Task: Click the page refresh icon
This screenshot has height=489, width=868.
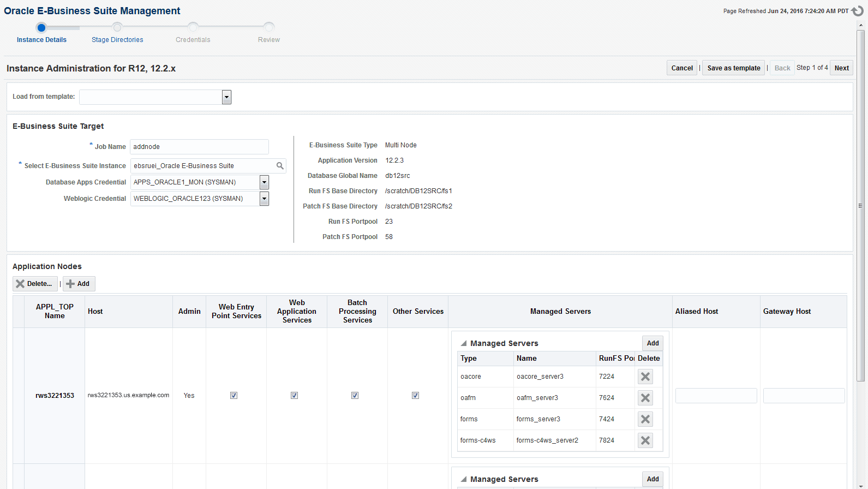Action: click(857, 11)
